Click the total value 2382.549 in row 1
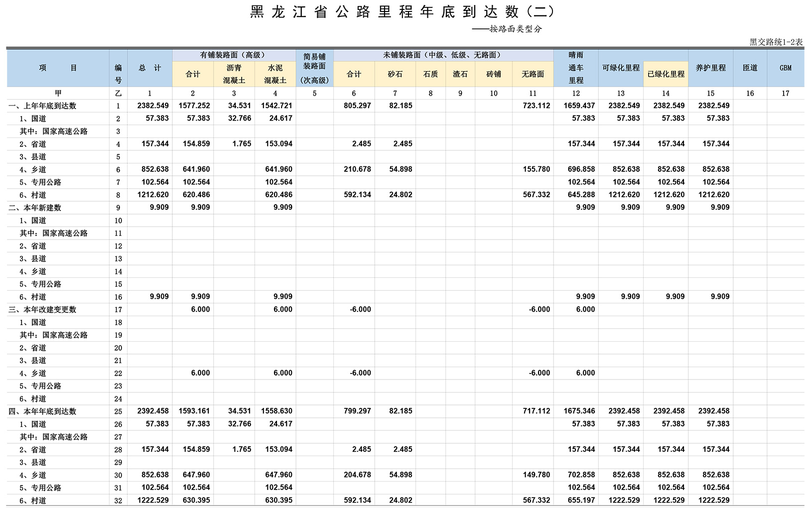812x508 pixels. point(153,106)
